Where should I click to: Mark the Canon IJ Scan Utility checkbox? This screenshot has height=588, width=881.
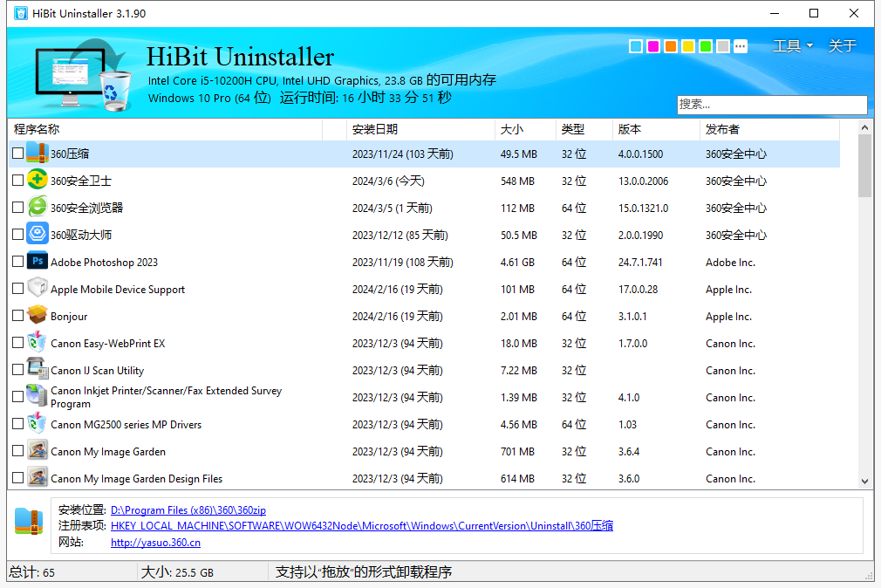click(x=17, y=369)
